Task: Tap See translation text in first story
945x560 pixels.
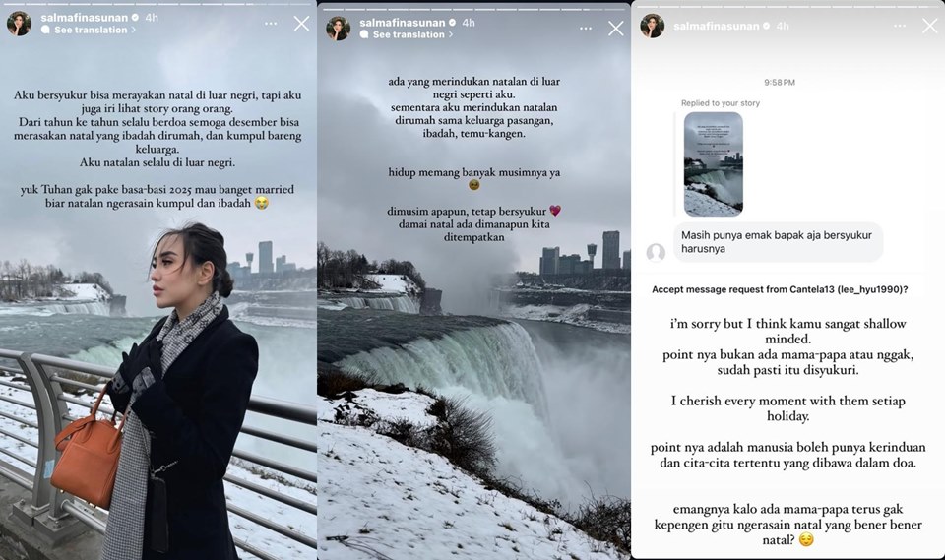Action: point(91,30)
